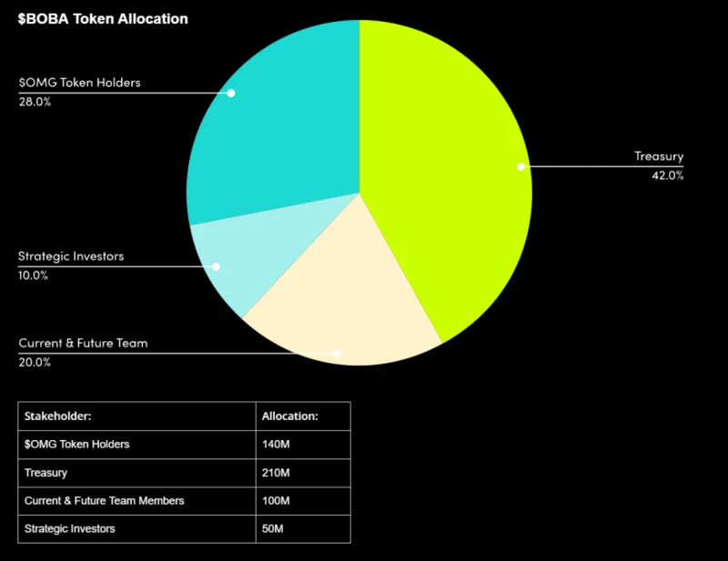Click the Current & Future Team chart label
728x561 pixels.
(83, 353)
